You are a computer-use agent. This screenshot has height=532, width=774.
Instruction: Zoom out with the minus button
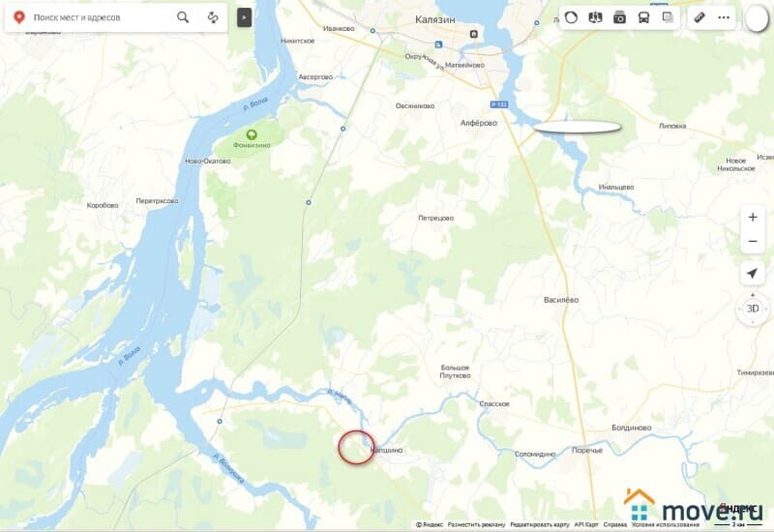753,241
